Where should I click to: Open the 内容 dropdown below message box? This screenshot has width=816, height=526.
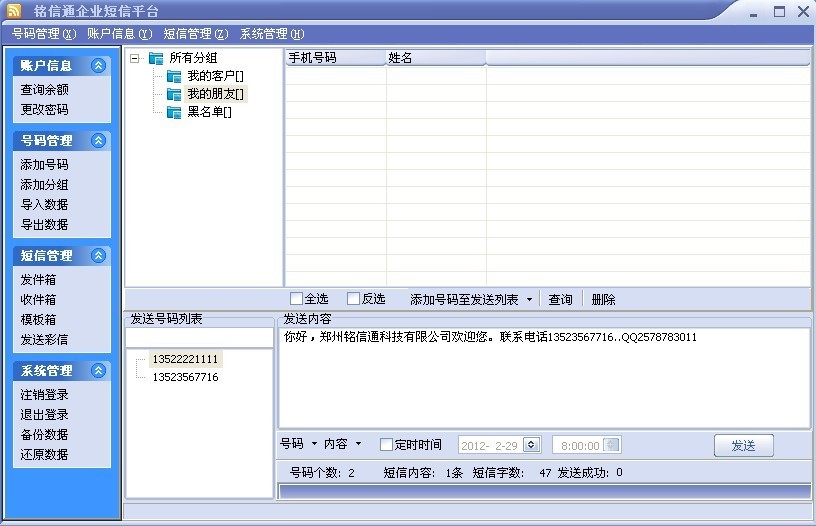tap(359, 444)
